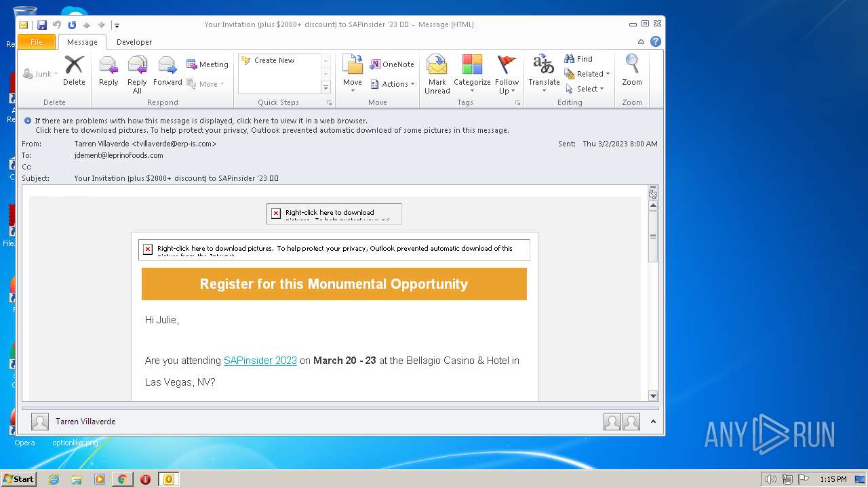Send message to OneNote
The image size is (868, 488).
coord(393,64)
